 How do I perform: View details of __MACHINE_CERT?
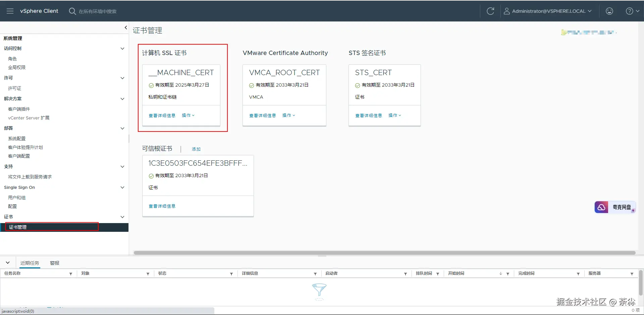pos(162,116)
